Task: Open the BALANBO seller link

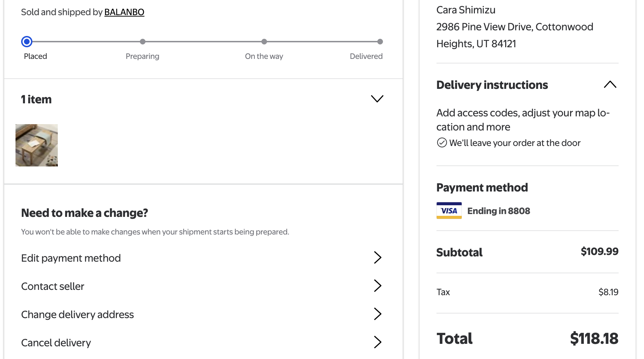Action: coord(124,12)
